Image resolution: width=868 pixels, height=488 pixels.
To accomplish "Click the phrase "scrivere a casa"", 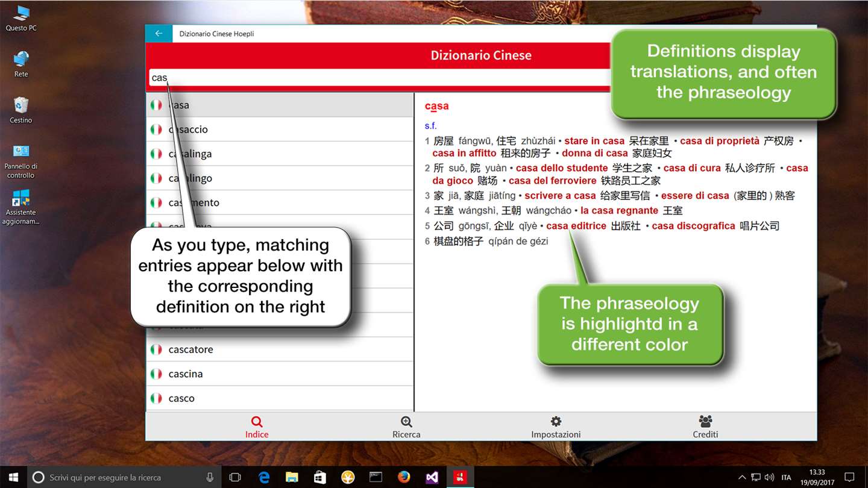I will click(x=560, y=196).
